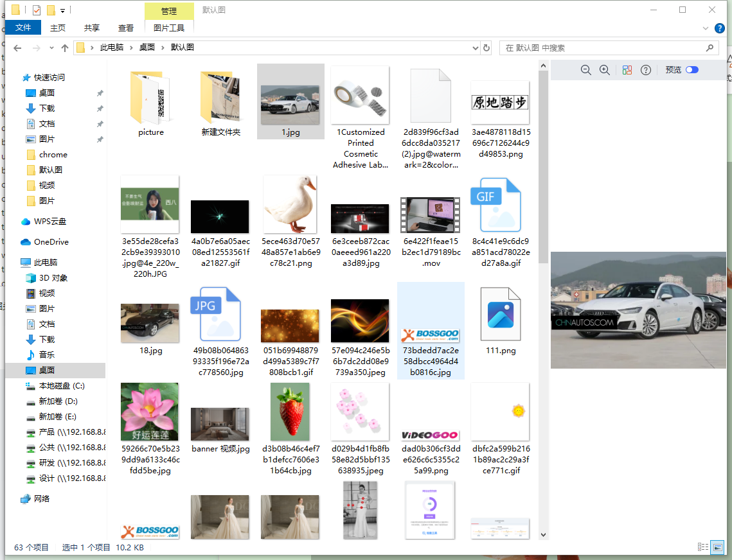The image size is (732, 560).
Task: Open the Quick Access Toolbar customize dropdown
Action: [x=62, y=10]
